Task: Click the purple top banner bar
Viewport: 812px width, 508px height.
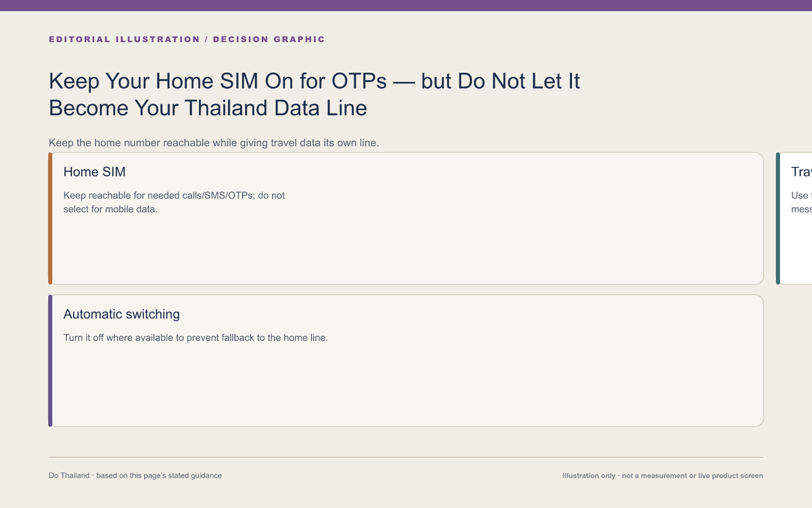Action: tap(406, 6)
